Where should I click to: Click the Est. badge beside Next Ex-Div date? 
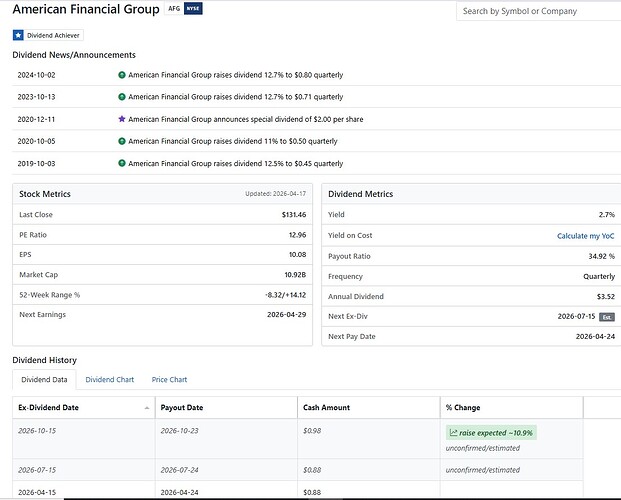[x=607, y=317]
